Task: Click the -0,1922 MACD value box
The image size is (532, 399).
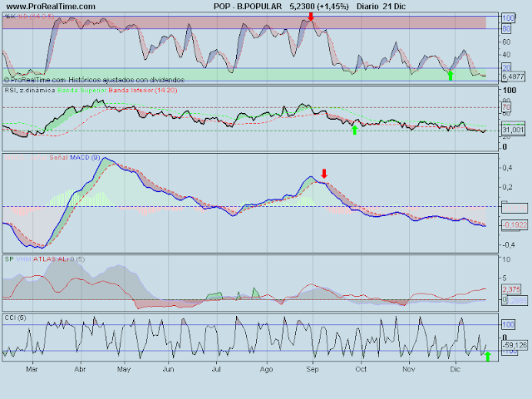Action: (515, 225)
